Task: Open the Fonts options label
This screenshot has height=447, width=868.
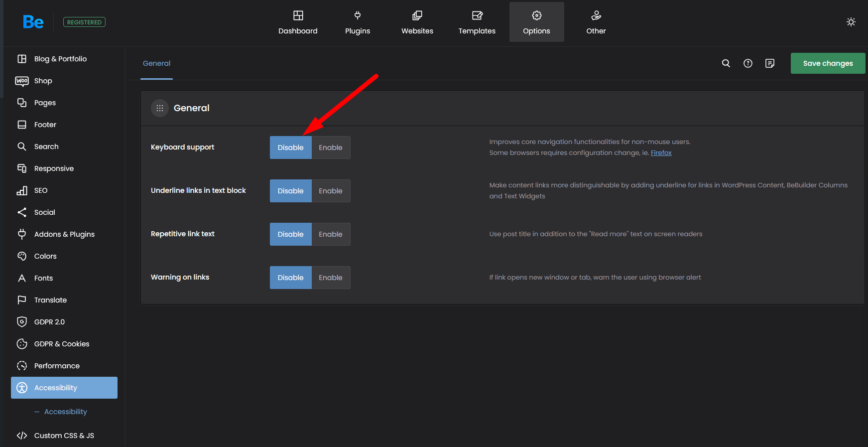Action: [43, 278]
